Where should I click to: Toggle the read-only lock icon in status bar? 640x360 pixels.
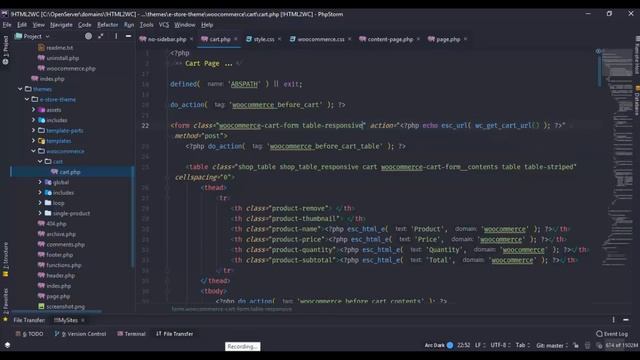(576, 345)
